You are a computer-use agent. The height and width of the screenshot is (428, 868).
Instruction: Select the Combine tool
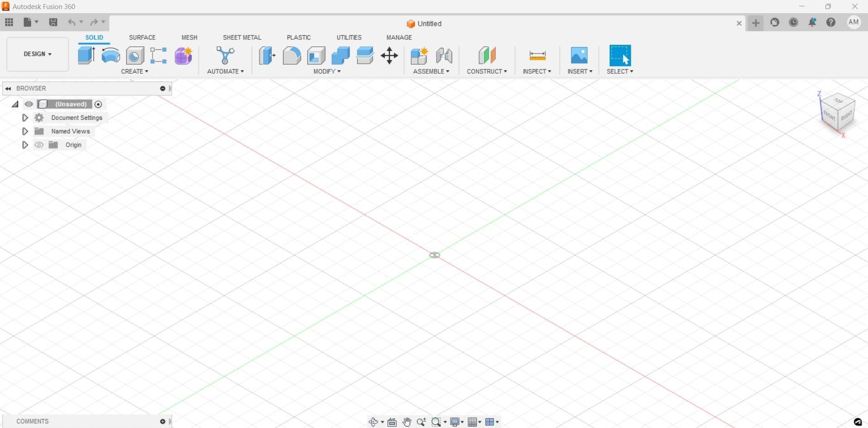340,56
